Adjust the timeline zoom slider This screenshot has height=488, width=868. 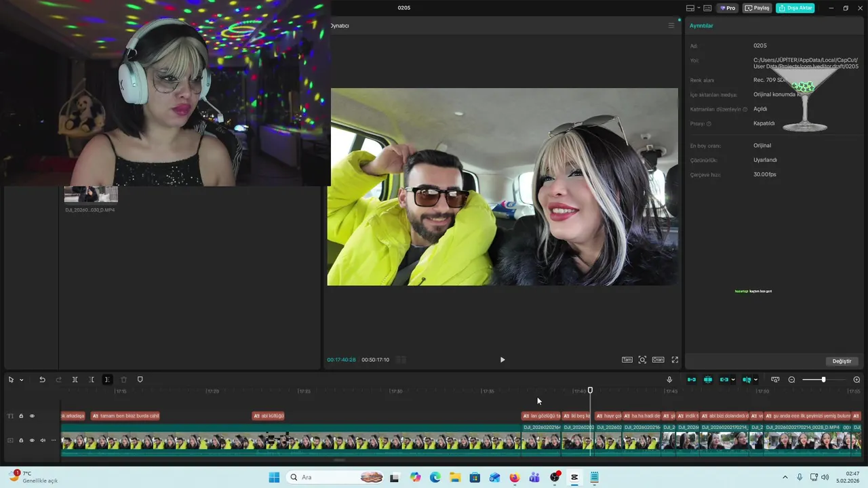coord(823,380)
